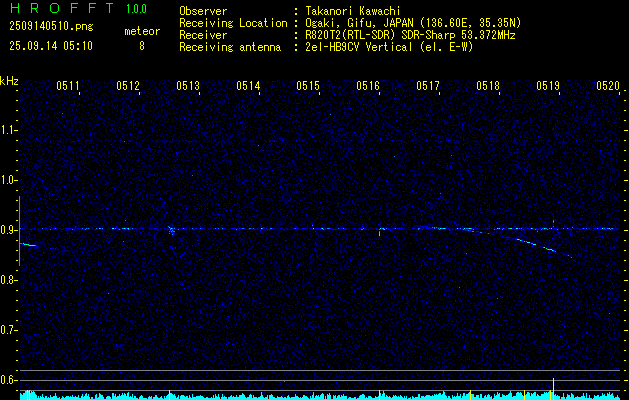Click time axis label 0517
629x400 pixels.
click(x=428, y=85)
